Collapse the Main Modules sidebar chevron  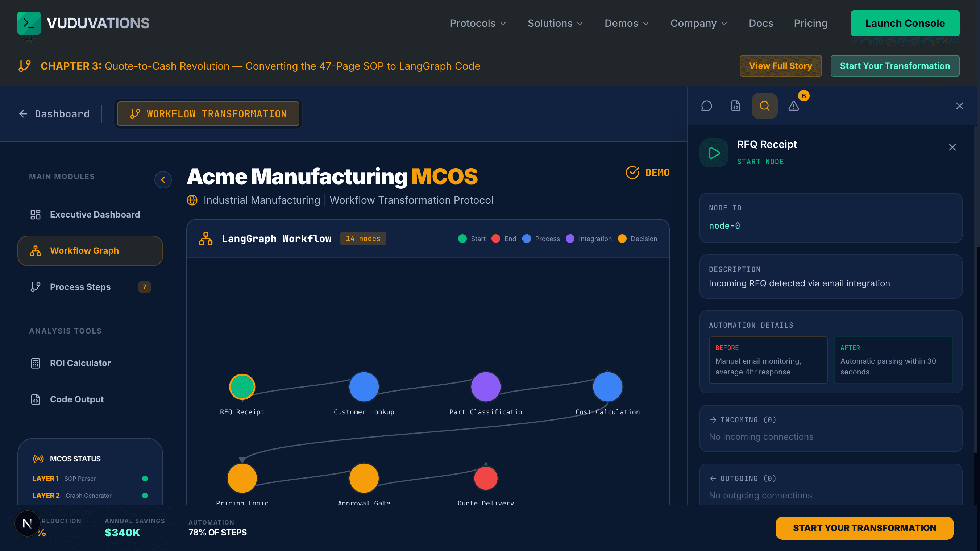[163, 179]
